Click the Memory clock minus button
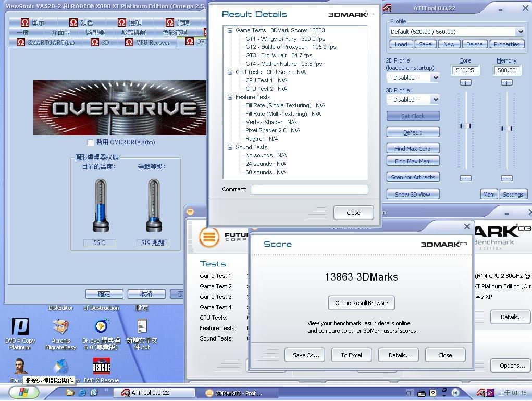Screen dimensions: 532x401 (x=506, y=178)
